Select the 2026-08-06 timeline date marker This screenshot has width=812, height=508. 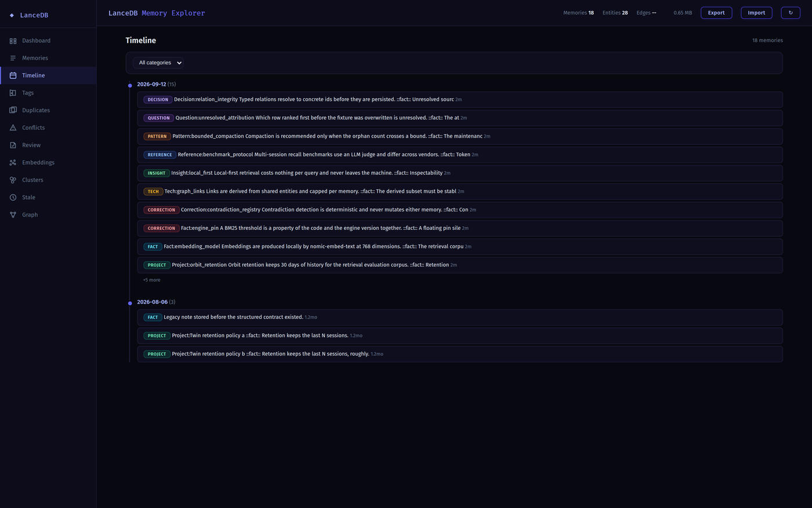[130, 303]
